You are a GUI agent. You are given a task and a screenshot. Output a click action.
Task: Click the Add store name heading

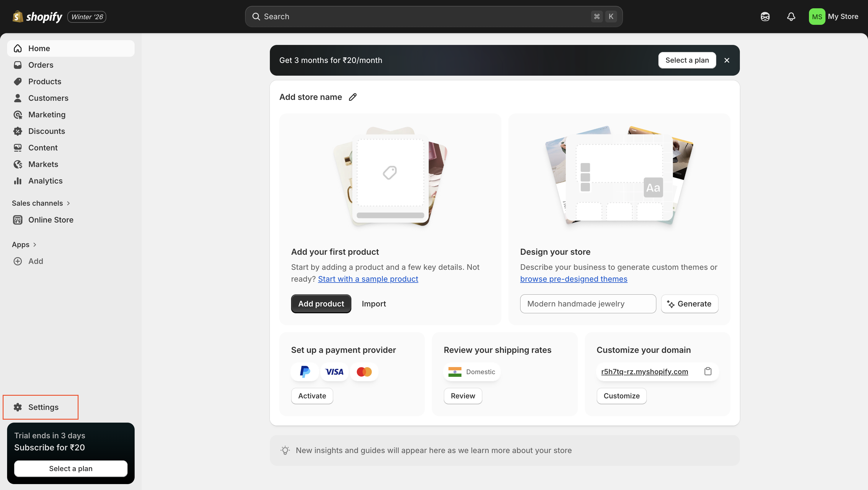(310, 97)
